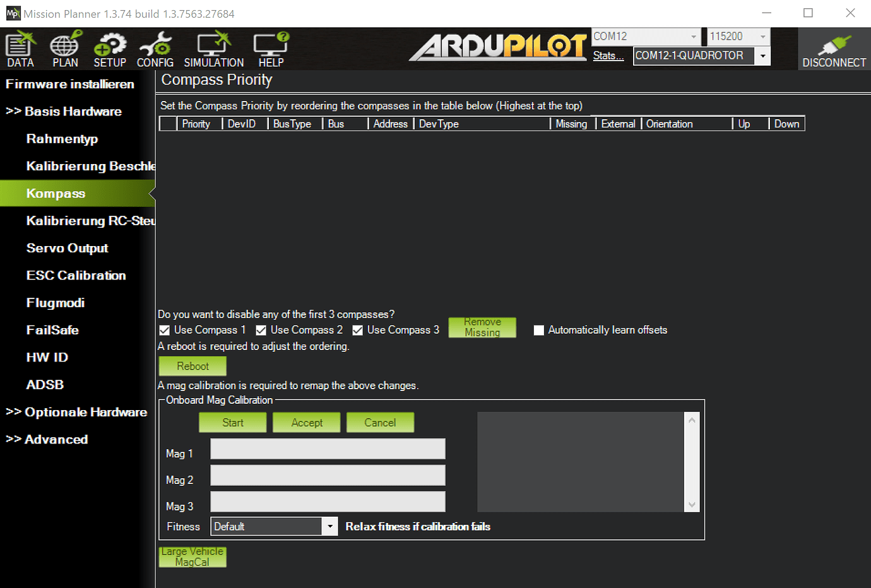Viewport: 871px width, 588px height.
Task: Open the Stats... link
Action: 608,56
